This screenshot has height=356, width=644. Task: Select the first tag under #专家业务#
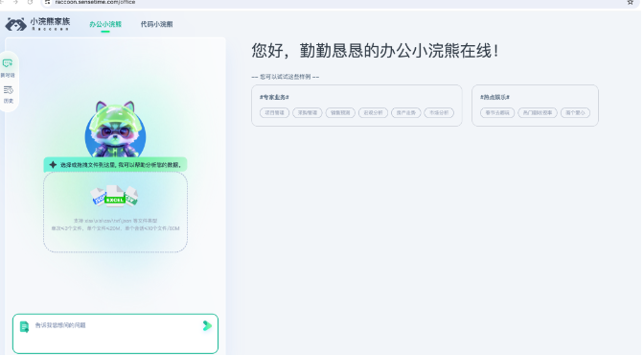click(x=274, y=113)
